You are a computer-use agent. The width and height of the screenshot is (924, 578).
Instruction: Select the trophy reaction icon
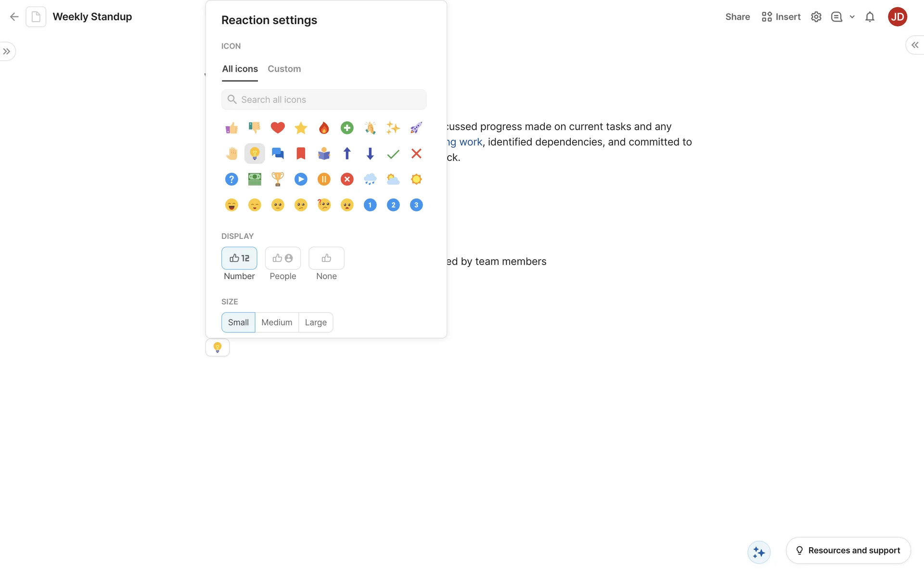pyautogui.click(x=278, y=179)
